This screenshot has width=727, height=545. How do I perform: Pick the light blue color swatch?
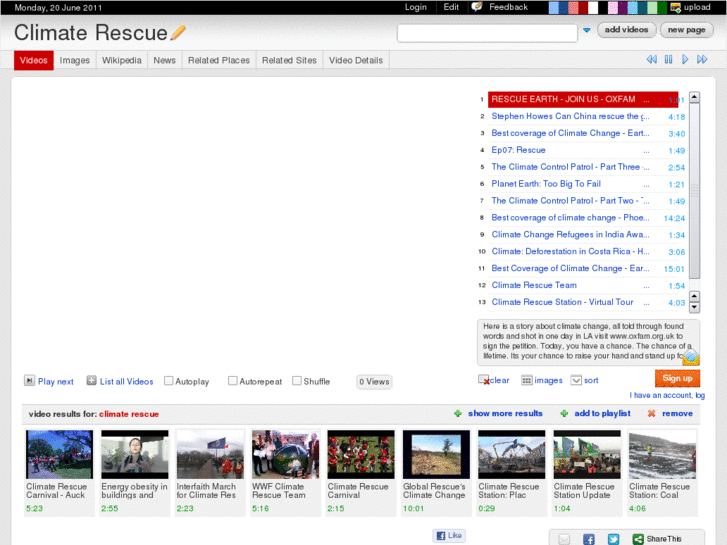coord(554,7)
